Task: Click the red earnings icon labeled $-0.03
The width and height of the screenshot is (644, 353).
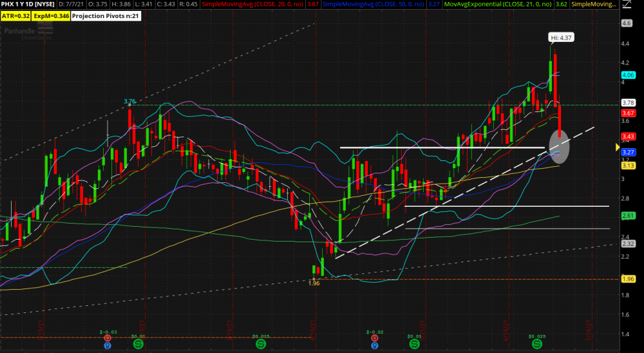Action: (108, 338)
